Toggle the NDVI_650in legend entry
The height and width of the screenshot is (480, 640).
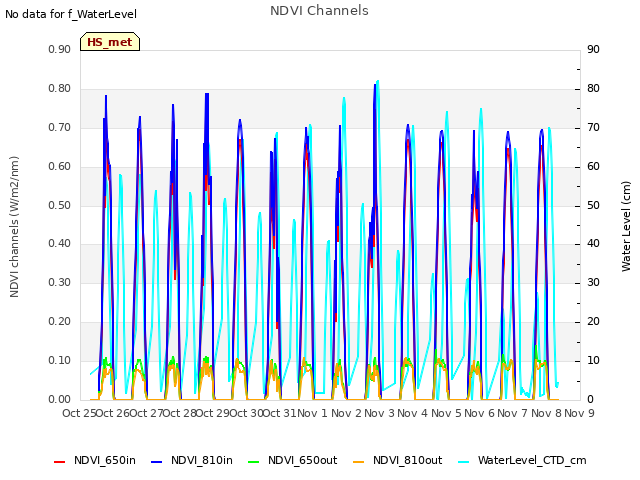click(x=95, y=460)
